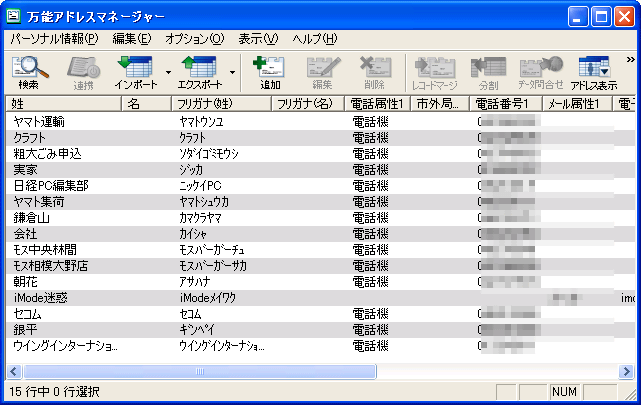Image resolution: width=641 pixels, height=405 pixels.
Task: Show more toolbar buttons via chevron
Action: click(x=630, y=60)
